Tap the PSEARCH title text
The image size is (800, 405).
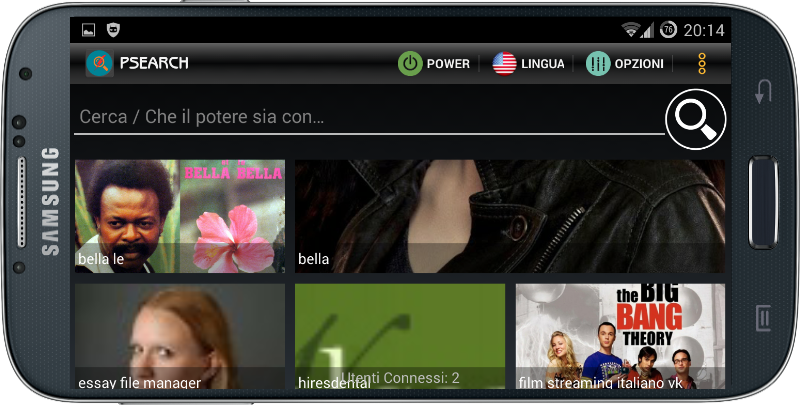click(154, 63)
